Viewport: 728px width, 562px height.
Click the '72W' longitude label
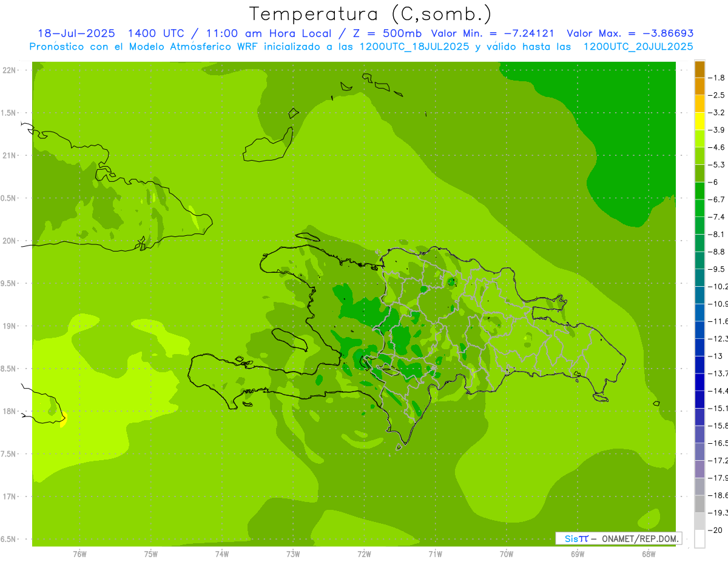click(x=364, y=554)
